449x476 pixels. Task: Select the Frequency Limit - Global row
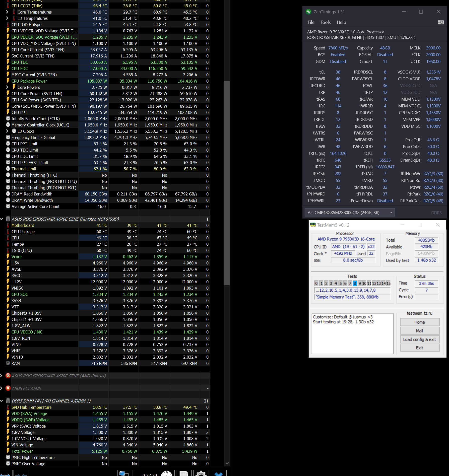pyautogui.click(x=105, y=137)
